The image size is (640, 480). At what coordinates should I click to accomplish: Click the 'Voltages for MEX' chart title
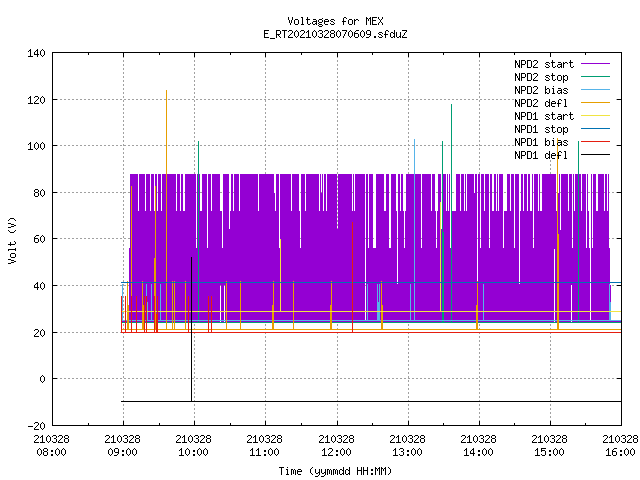[x=335, y=21]
